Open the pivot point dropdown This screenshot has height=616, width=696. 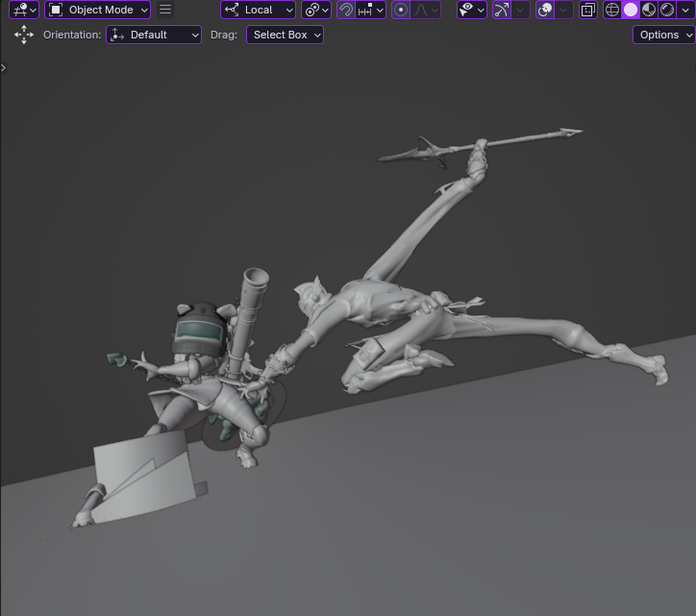(x=316, y=10)
